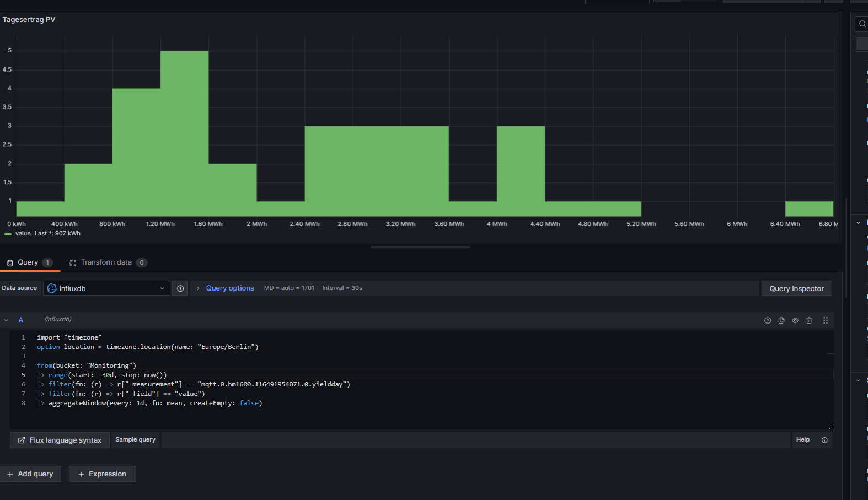868x500 pixels.
Task: Toggle the value series in the legend
Action: 23,234
